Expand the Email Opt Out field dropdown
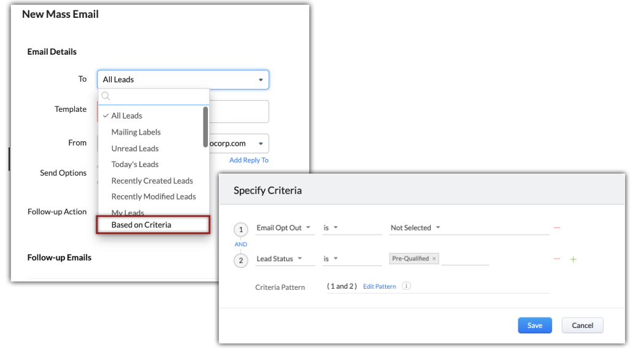Image resolution: width=644 pixels, height=355 pixels. click(x=283, y=228)
